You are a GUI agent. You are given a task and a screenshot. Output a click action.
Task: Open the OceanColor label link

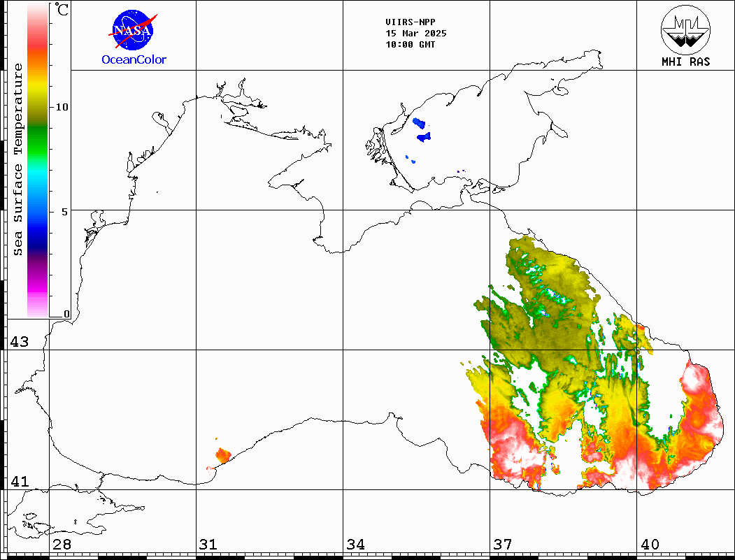click(134, 59)
